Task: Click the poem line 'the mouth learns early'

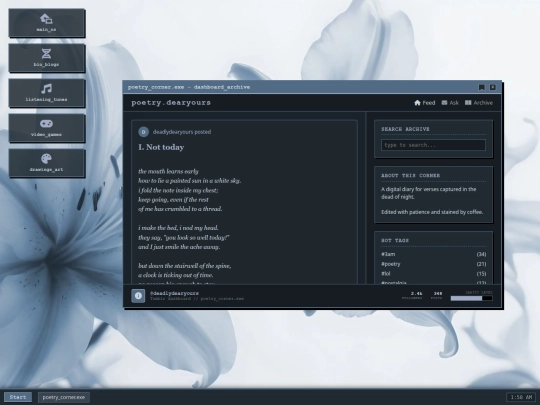Action: pos(168,171)
